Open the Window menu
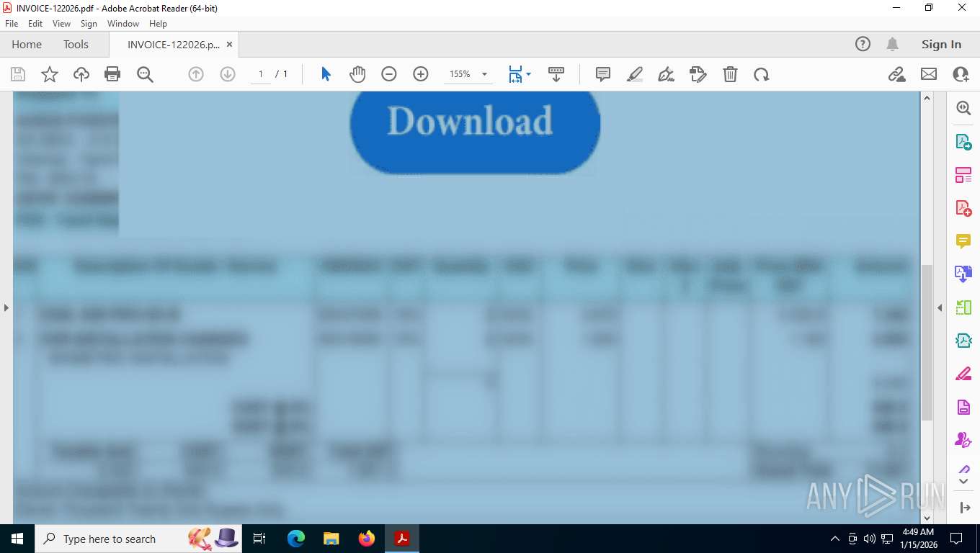980x553 pixels. pyautogui.click(x=123, y=24)
